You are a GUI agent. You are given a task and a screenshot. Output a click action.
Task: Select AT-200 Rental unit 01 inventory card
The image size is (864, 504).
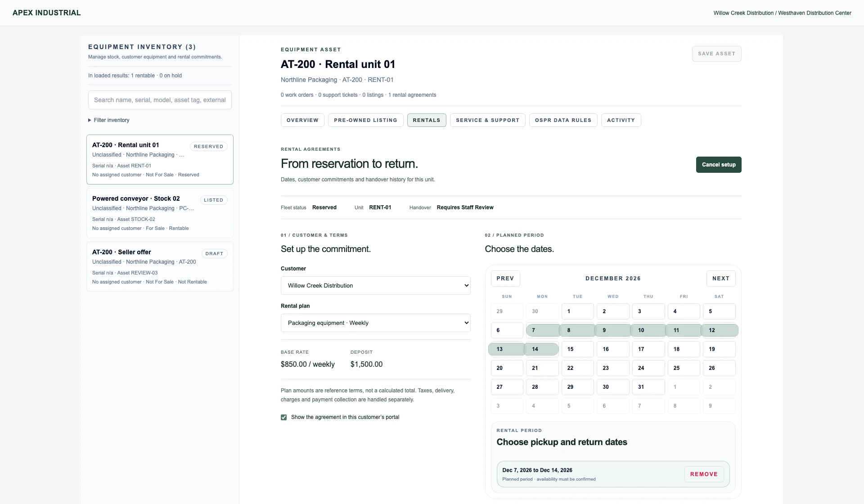160,159
